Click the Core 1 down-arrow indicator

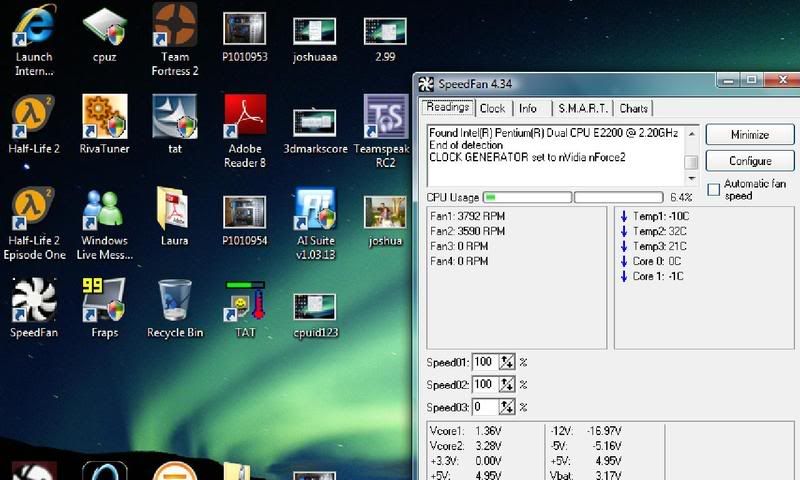pyautogui.click(x=623, y=276)
